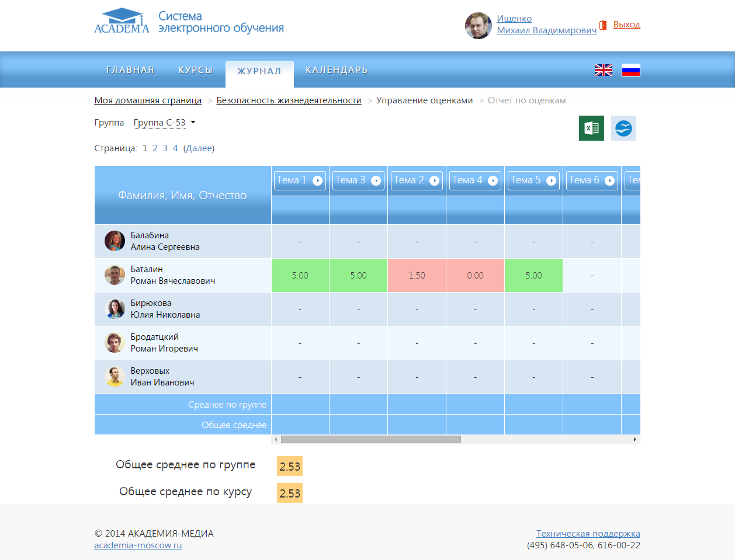Open Техническая поддержка link
The image size is (735, 560).
click(588, 533)
